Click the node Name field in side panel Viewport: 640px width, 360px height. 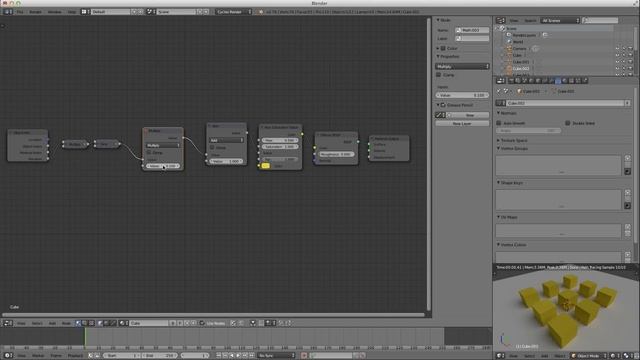coord(472,30)
